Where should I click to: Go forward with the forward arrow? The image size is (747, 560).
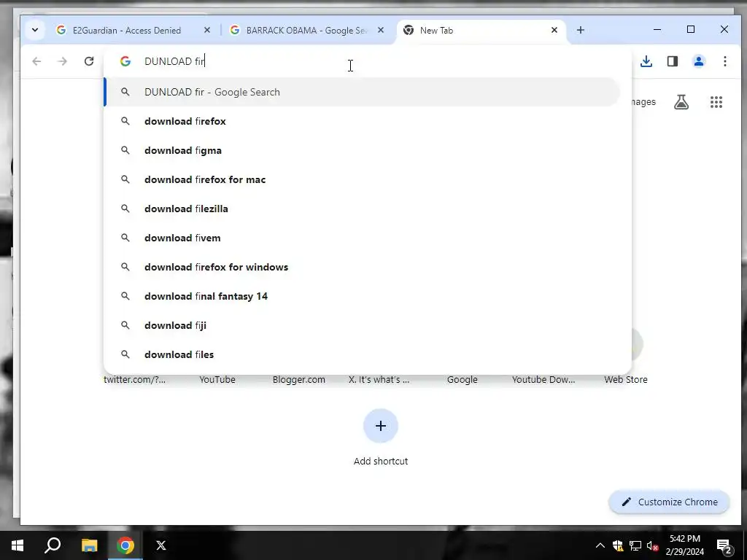(x=63, y=61)
